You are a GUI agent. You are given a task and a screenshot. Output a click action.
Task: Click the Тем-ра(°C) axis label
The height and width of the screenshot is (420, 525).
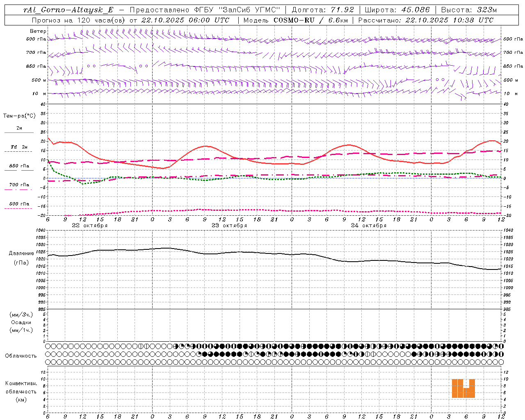(19, 116)
